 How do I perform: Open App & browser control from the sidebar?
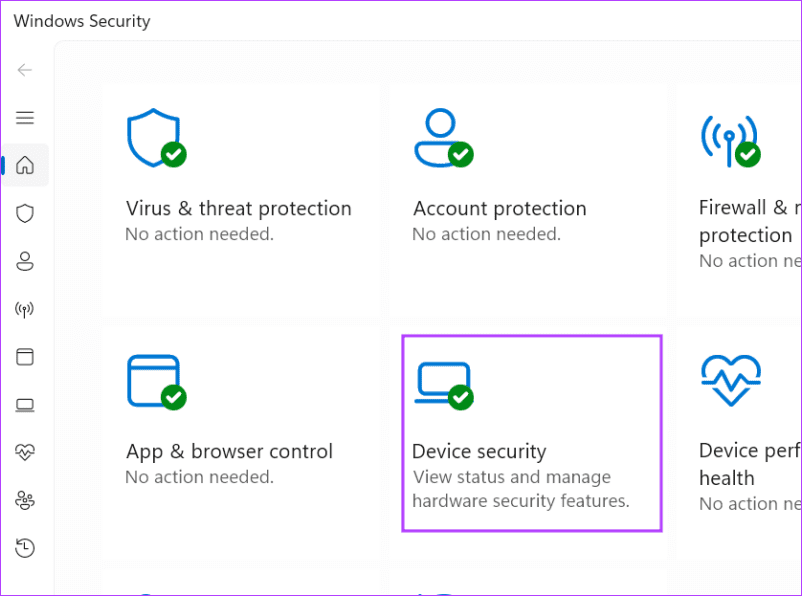(25, 357)
